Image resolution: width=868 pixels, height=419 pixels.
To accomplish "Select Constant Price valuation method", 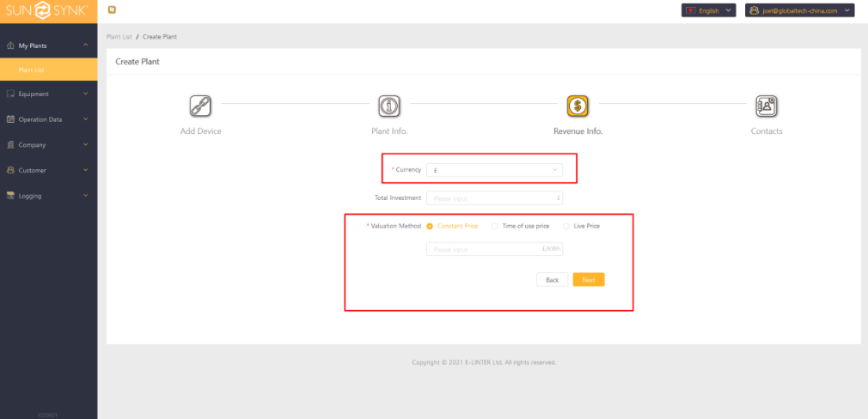I will (x=452, y=226).
